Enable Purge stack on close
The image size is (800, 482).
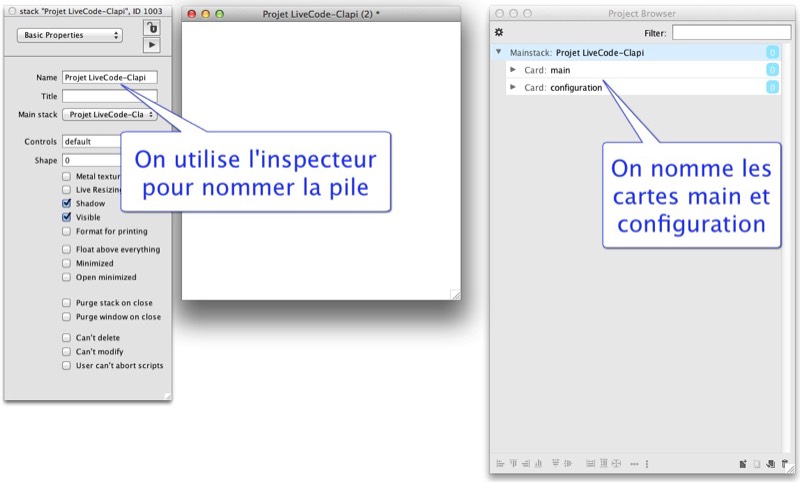[x=67, y=302]
